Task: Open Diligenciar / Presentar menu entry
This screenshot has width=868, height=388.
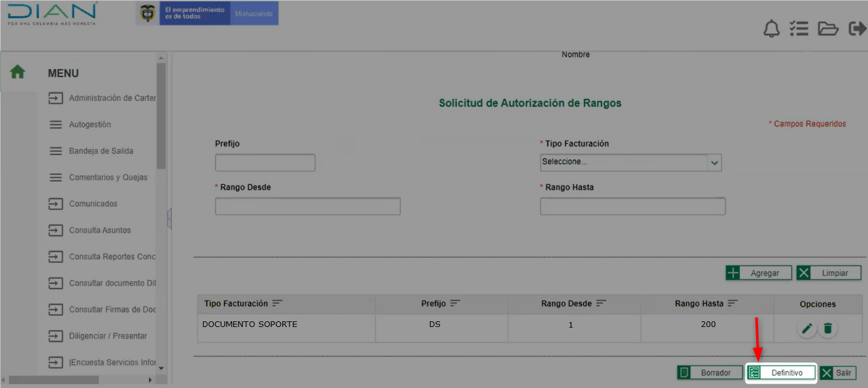Action: point(107,336)
